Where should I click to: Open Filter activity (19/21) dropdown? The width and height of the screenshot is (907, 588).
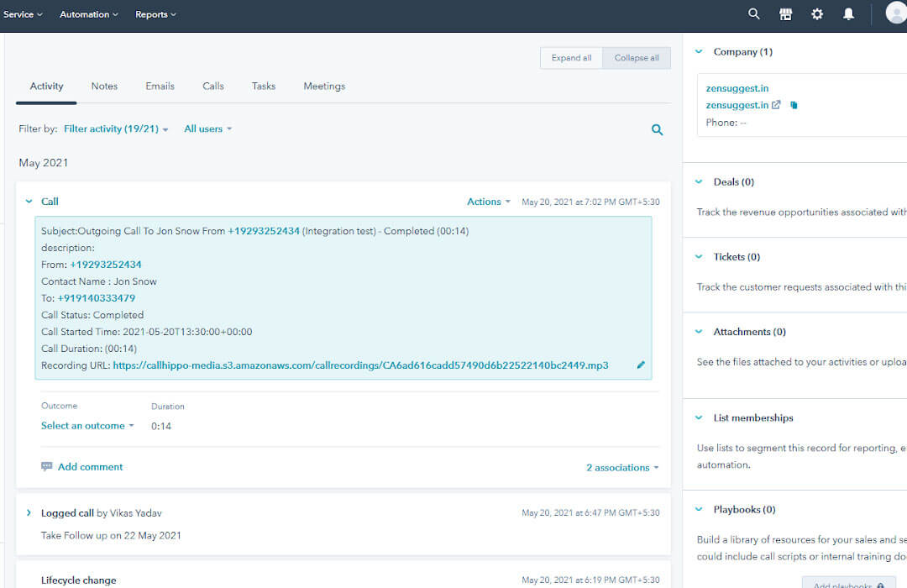click(116, 129)
